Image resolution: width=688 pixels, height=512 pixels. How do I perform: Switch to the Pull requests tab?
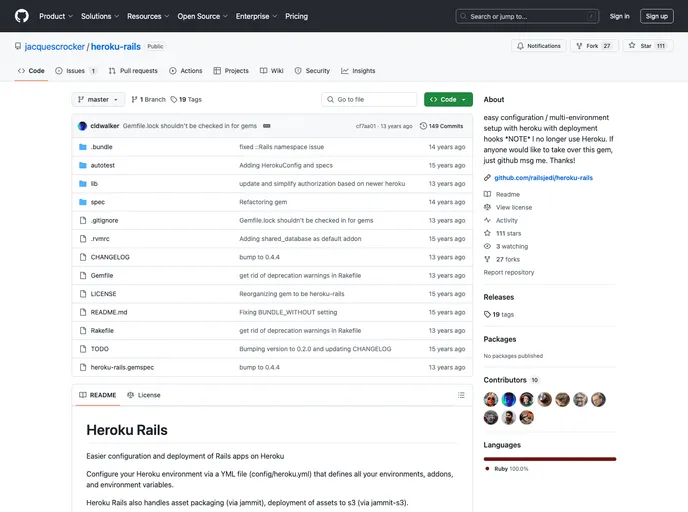[x=133, y=71]
